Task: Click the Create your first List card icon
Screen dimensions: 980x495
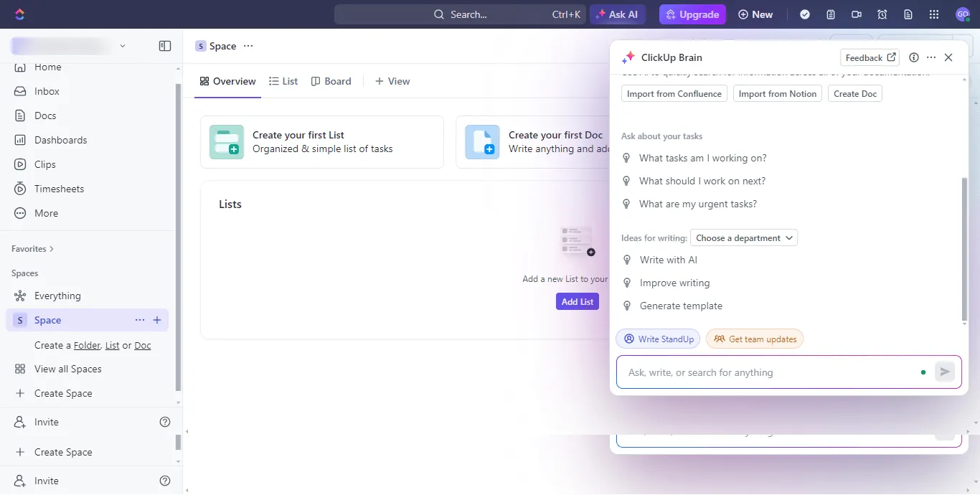Action: pyautogui.click(x=227, y=142)
